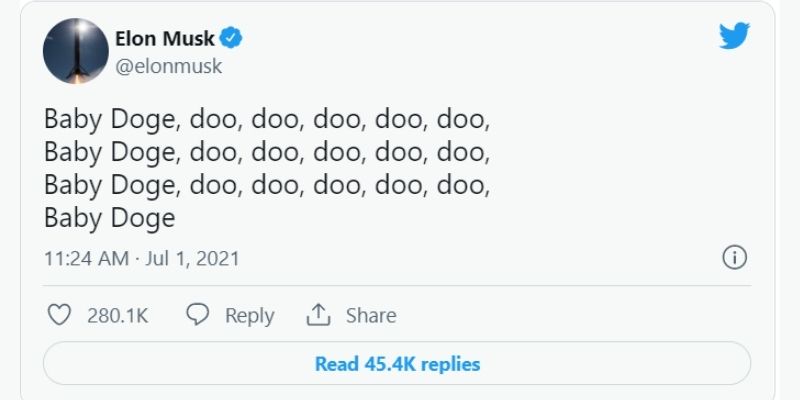This screenshot has height=400, width=800.
Task: Click the Twitter bird logo
Action: 735,37
